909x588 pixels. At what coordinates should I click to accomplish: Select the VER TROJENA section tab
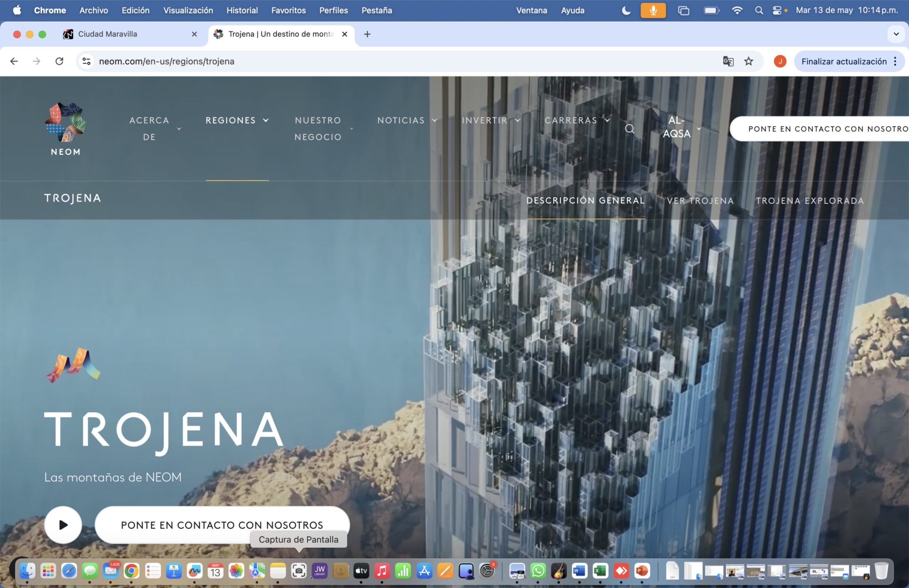pos(700,201)
